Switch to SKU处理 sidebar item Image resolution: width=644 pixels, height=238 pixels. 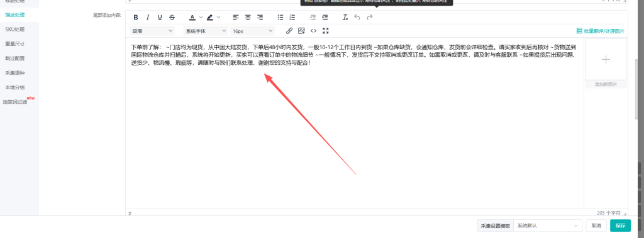[15, 29]
